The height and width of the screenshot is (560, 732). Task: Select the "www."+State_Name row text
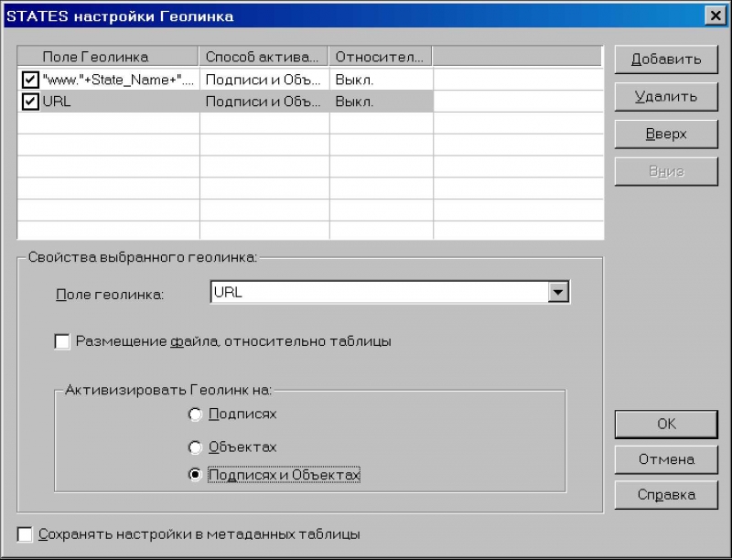118,80
